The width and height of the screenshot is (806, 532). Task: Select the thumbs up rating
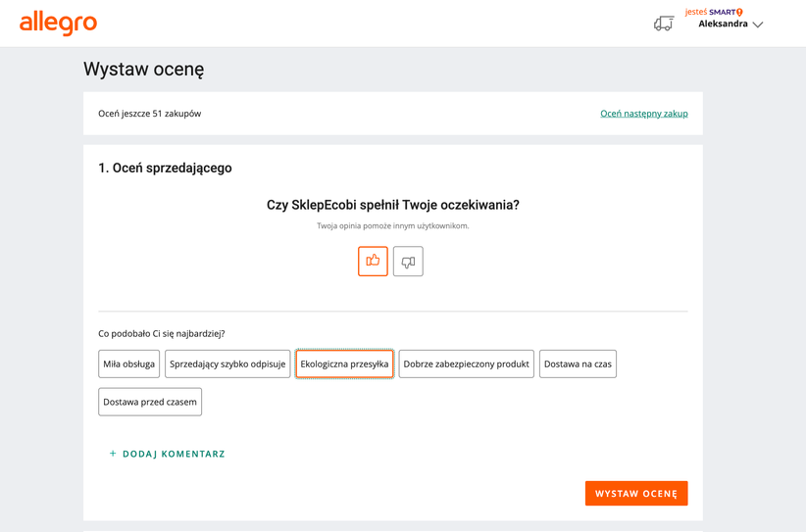pyautogui.click(x=373, y=261)
